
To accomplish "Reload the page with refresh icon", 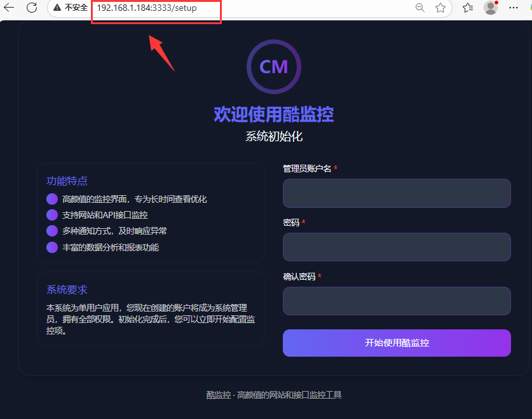I will [32, 7].
